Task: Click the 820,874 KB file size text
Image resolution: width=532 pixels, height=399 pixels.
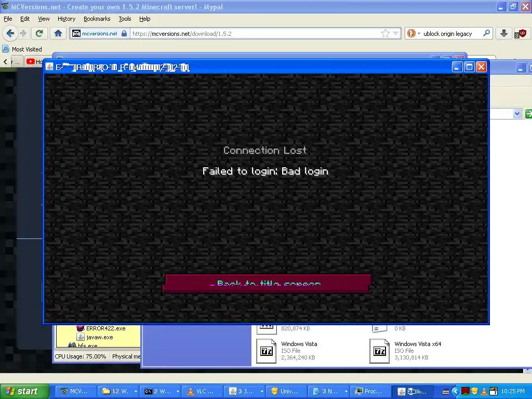Action: pyautogui.click(x=296, y=328)
